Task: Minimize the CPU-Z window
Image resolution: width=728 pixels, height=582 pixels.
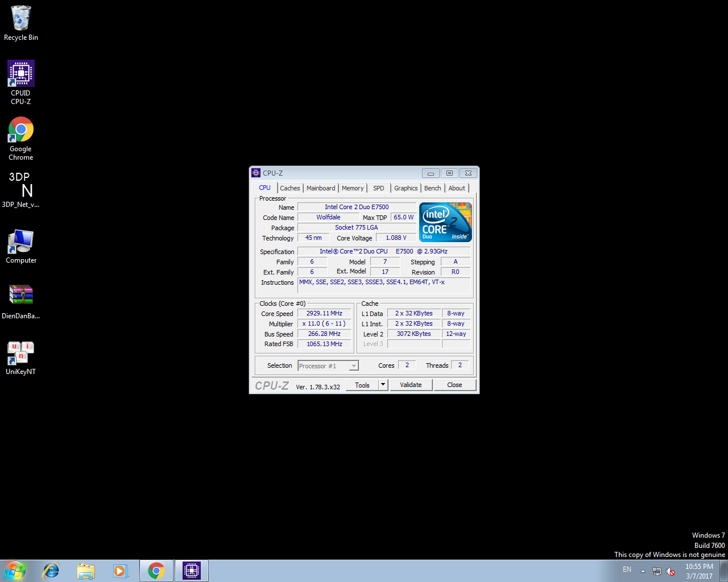Action: pyautogui.click(x=431, y=173)
